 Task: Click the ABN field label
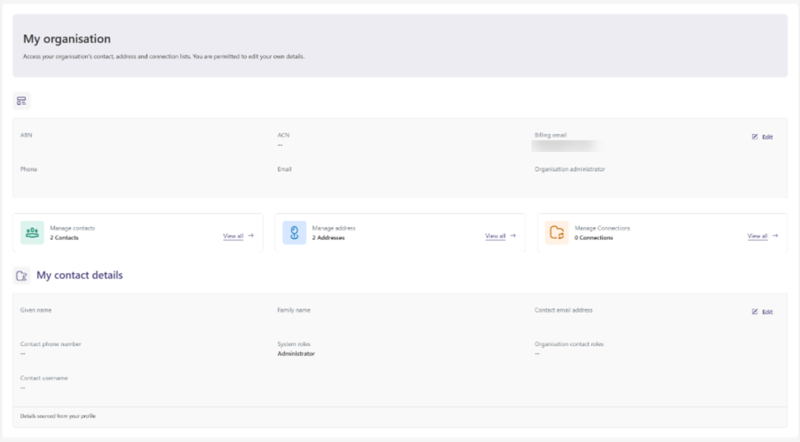click(26, 135)
